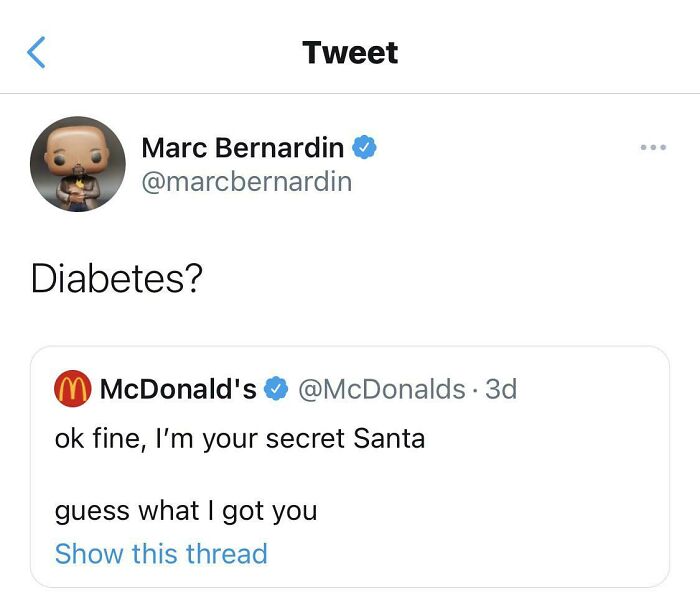Click the word "Santa" in the quoted tweet
Viewport: 700px width, 592px height.
[389, 438]
